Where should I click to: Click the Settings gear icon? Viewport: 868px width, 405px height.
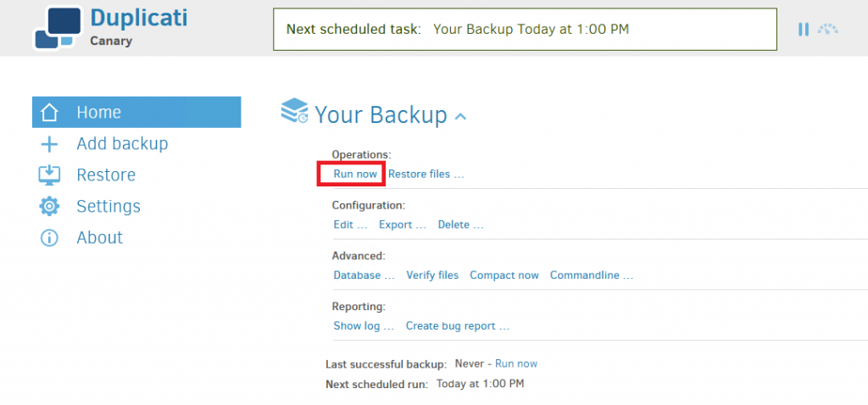pos(49,207)
